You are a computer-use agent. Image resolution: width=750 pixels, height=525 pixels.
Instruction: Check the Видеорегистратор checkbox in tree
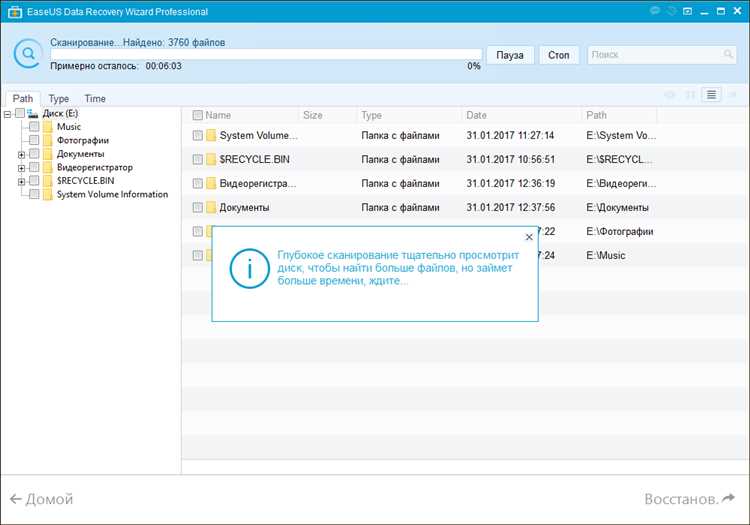(x=34, y=167)
